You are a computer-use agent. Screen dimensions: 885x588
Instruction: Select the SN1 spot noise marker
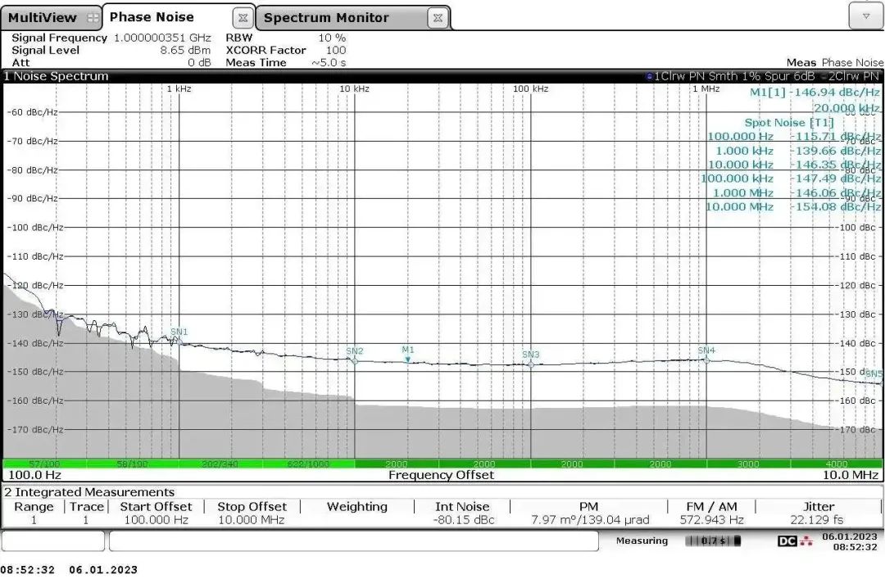tap(179, 341)
